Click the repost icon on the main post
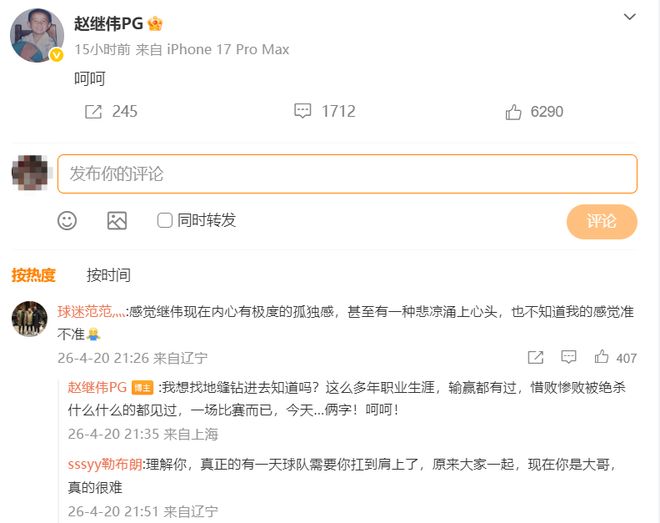Image resolution: width=660 pixels, height=523 pixels. click(94, 112)
